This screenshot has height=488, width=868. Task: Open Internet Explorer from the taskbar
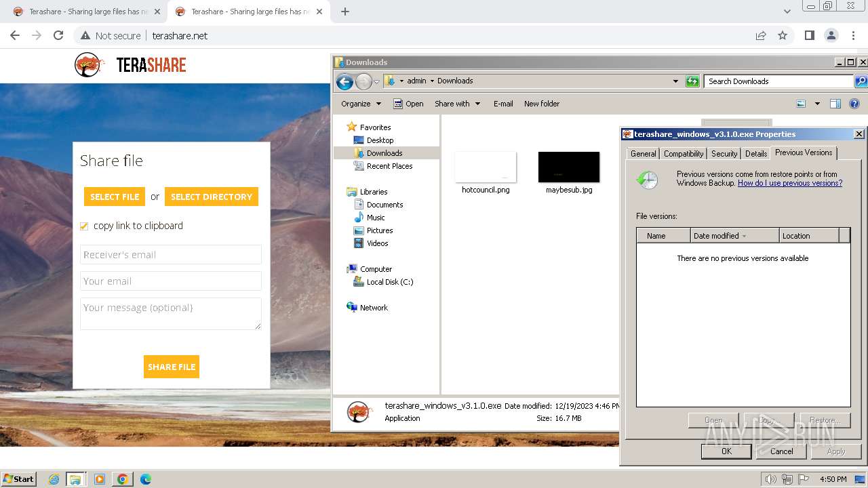54,479
